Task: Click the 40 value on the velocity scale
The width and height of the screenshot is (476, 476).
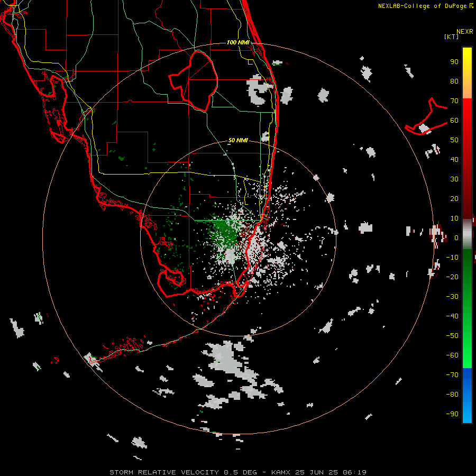Action: tap(454, 159)
